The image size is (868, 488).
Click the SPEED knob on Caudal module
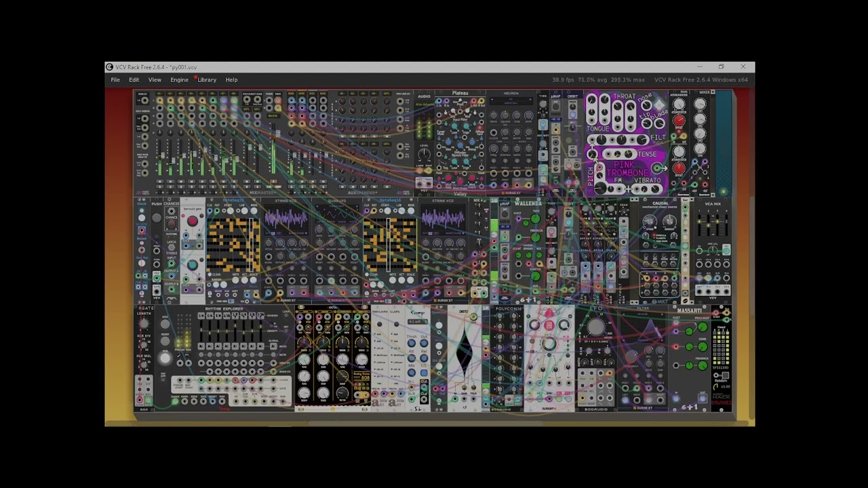click(x=650, y=222)
